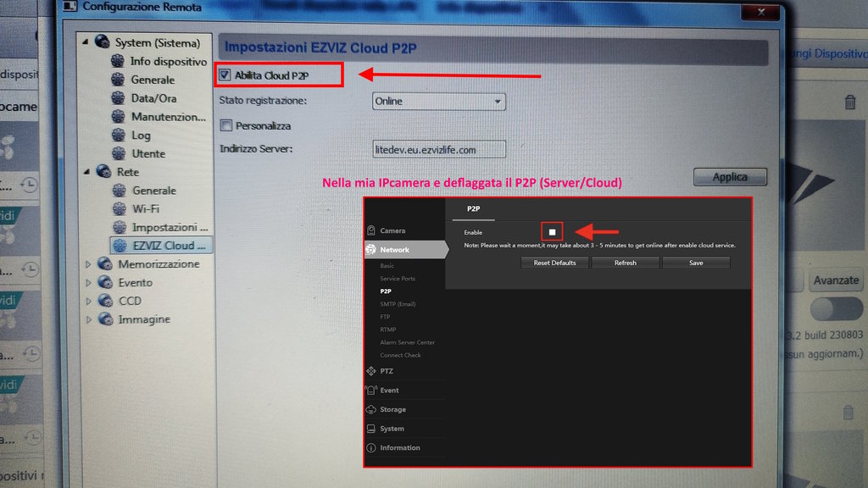Screen dimensions: 868x488
Task: Click the Storage cloud icon
Action: click(371, 409)
